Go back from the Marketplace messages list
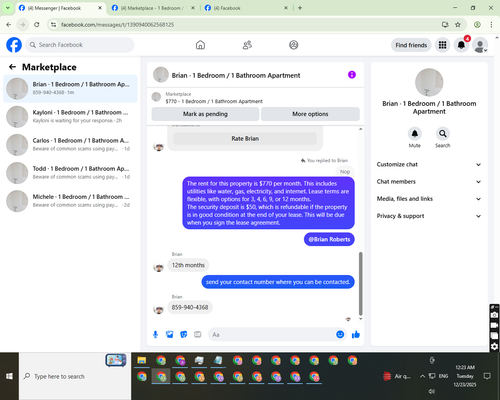The width and height of the screenshot is (500, 400). (12, 67)
